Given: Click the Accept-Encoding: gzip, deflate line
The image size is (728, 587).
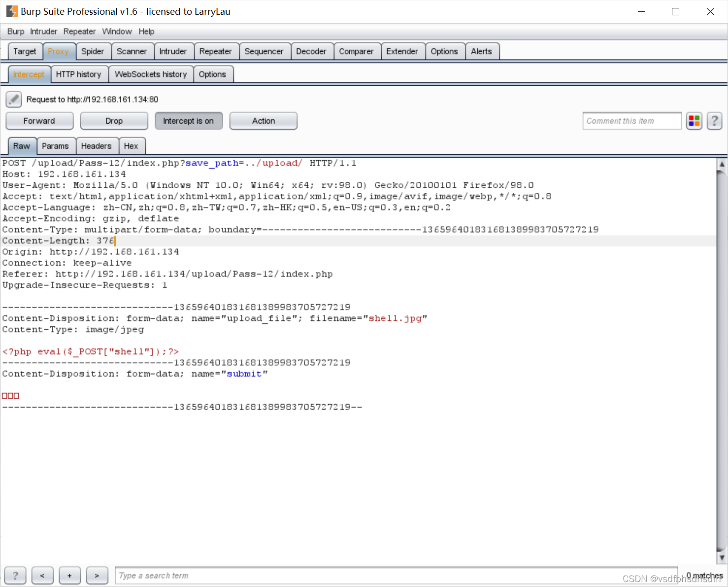Looking at the screenshot, I should [x=91, y=218].
